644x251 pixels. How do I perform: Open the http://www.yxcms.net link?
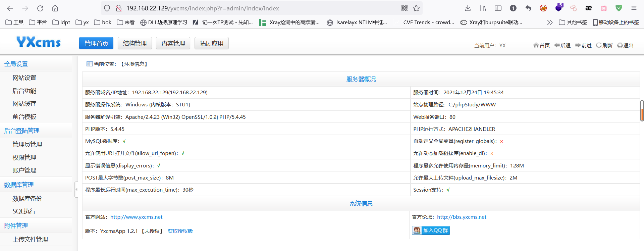(x=137, y=217)
